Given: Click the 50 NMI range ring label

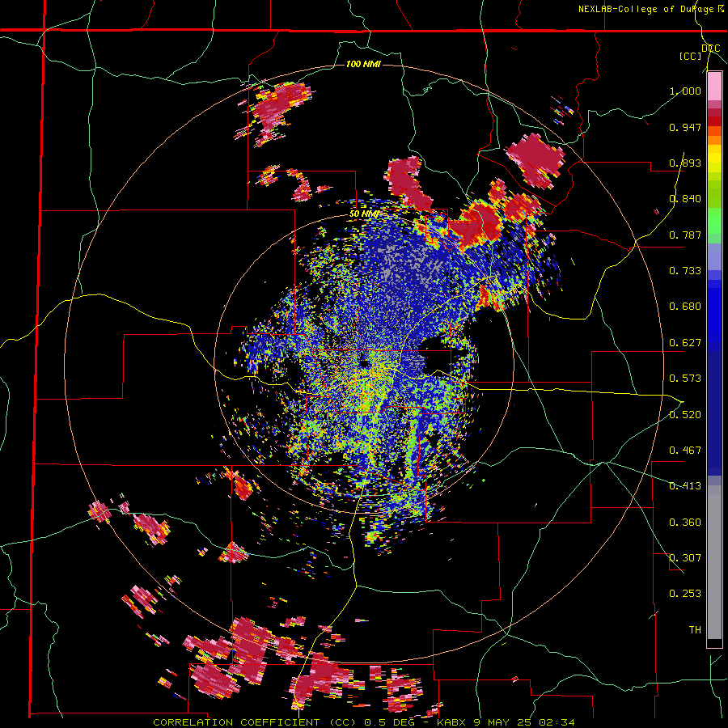Looking at the screenshot, I should click(x=365, y=214).
